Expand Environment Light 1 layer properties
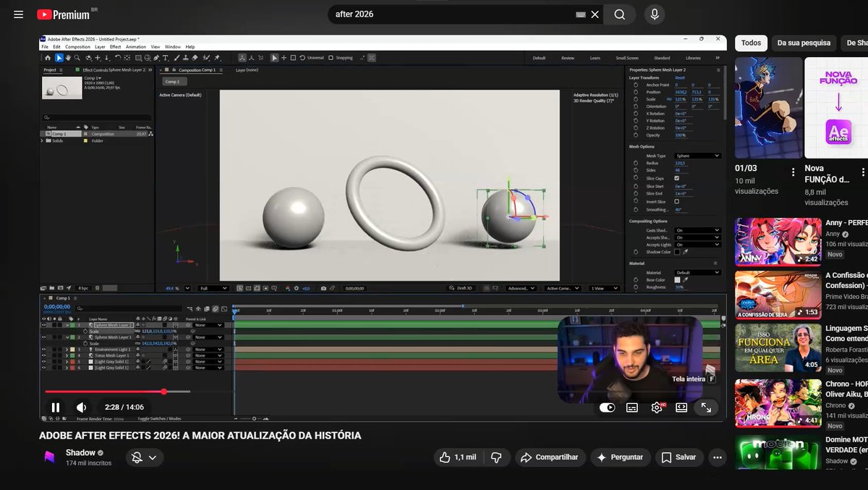Image resolution: width=868 pixels, height=490 pixels. (67, 350)
